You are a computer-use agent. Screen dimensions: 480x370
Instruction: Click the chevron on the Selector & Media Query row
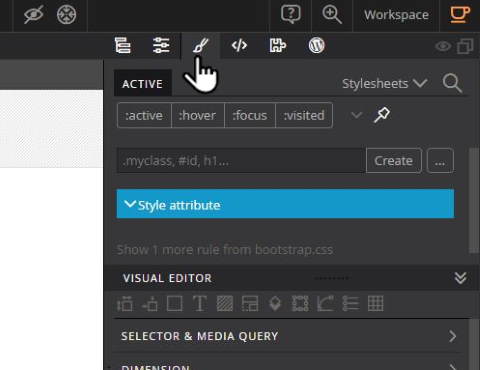tap(452, 336)
